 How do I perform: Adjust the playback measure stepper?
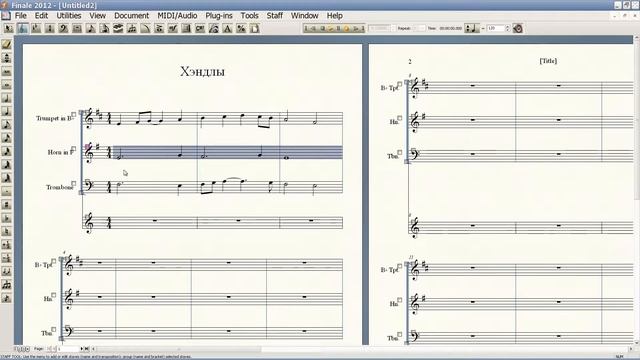(393, 29)
